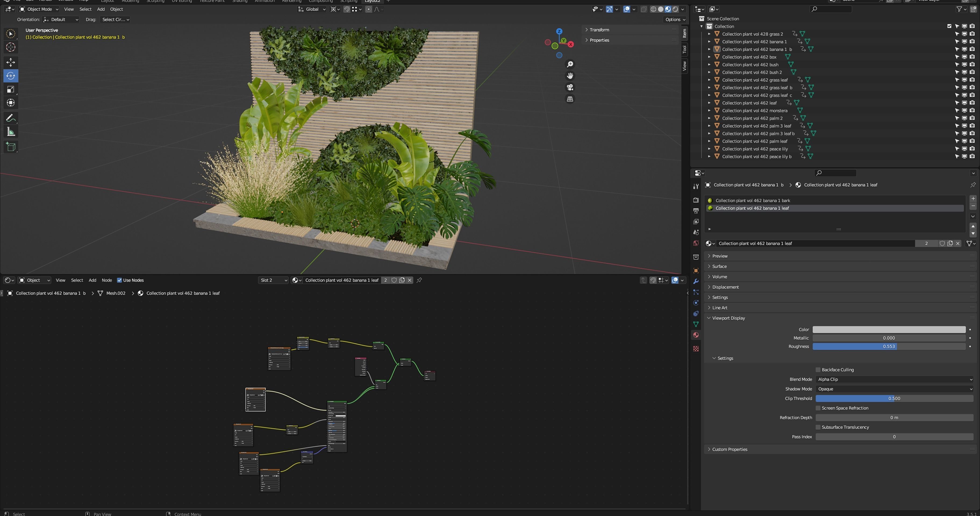Open the Output properties tab icon
Viewport: 980px width, 516px height.
(x=696, y=211)
